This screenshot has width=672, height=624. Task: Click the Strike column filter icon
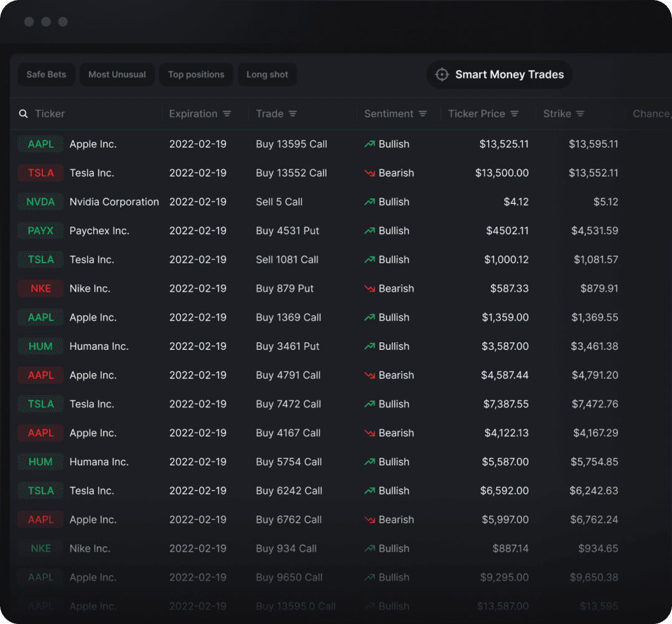click(580, 114)
